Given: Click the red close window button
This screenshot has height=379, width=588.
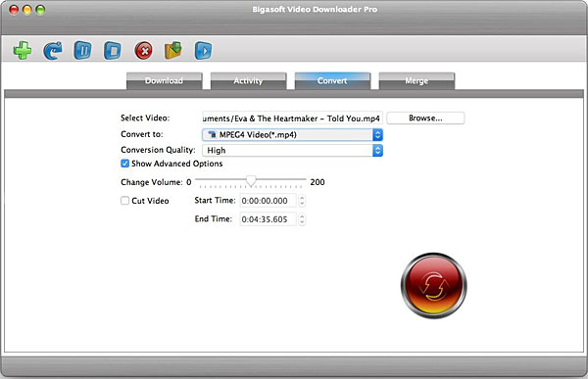Looking at the screenshot, I should coord(14,10).
